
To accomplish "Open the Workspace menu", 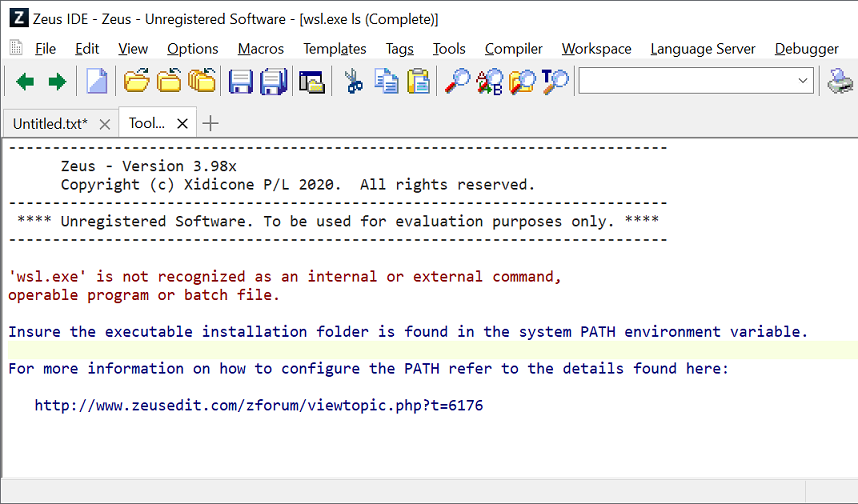I will coord(596,49).
